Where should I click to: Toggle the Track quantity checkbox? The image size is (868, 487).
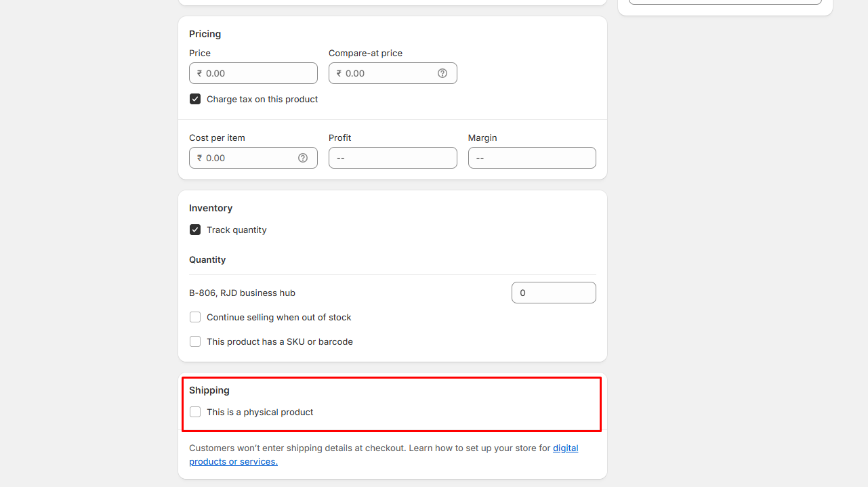pyautogui.click(x=195, y=230)
